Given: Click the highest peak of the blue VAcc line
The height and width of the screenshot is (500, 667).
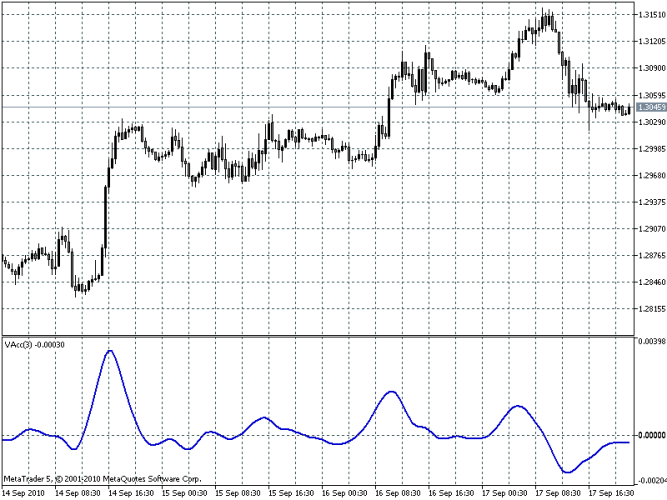Looking at the screenshot, I should click(110, 351).
